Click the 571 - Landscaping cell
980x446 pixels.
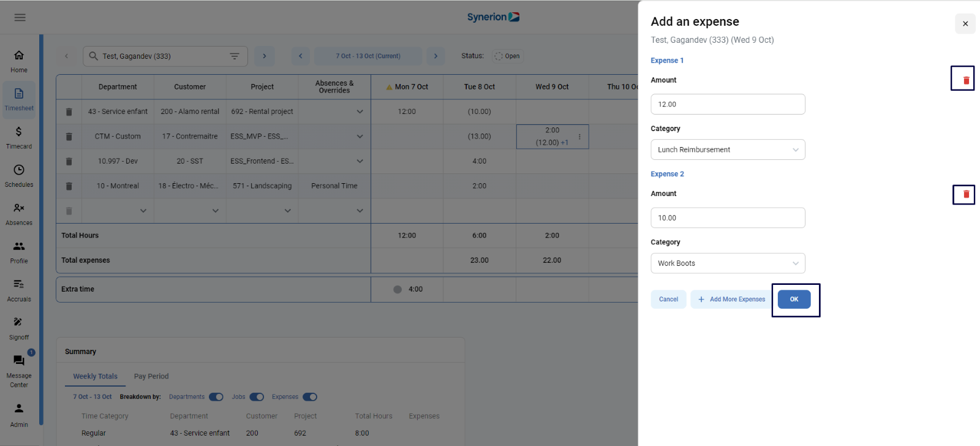click(x=262, y=186)
